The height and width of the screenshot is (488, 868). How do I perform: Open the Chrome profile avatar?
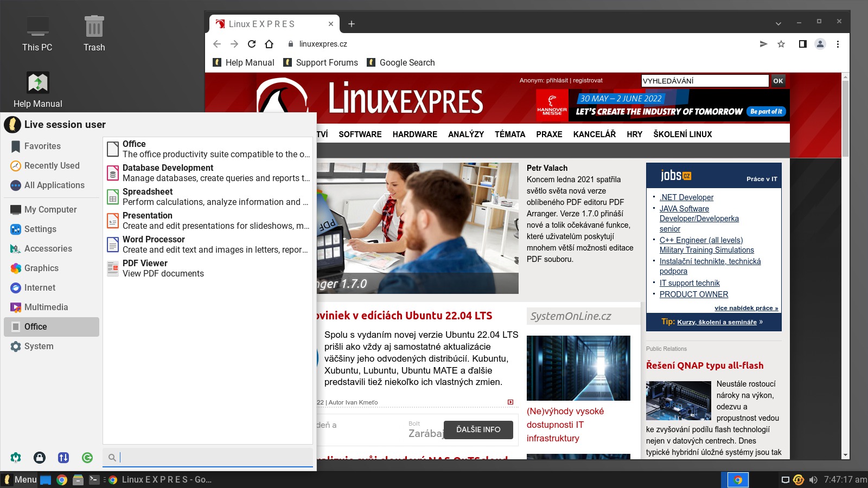[x=820, y=44]
